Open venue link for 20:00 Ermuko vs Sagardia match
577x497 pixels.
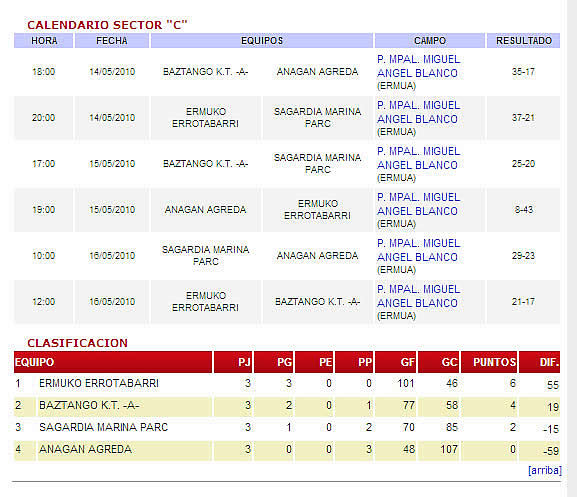[418, 112]
